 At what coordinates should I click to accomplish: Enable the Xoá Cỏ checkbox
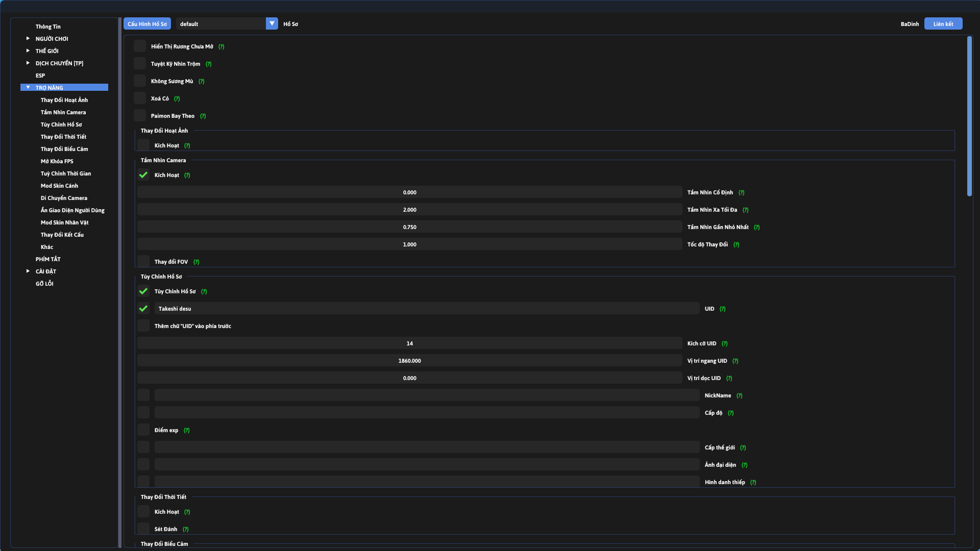(140, 98)
